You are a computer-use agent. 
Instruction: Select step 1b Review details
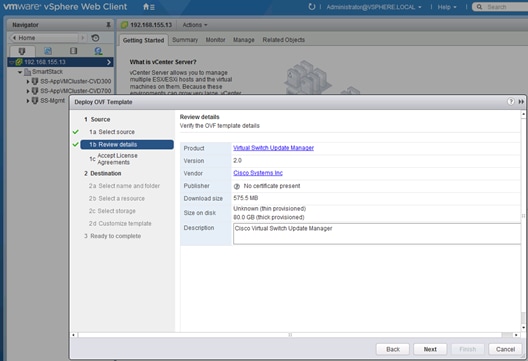point(127,144)
